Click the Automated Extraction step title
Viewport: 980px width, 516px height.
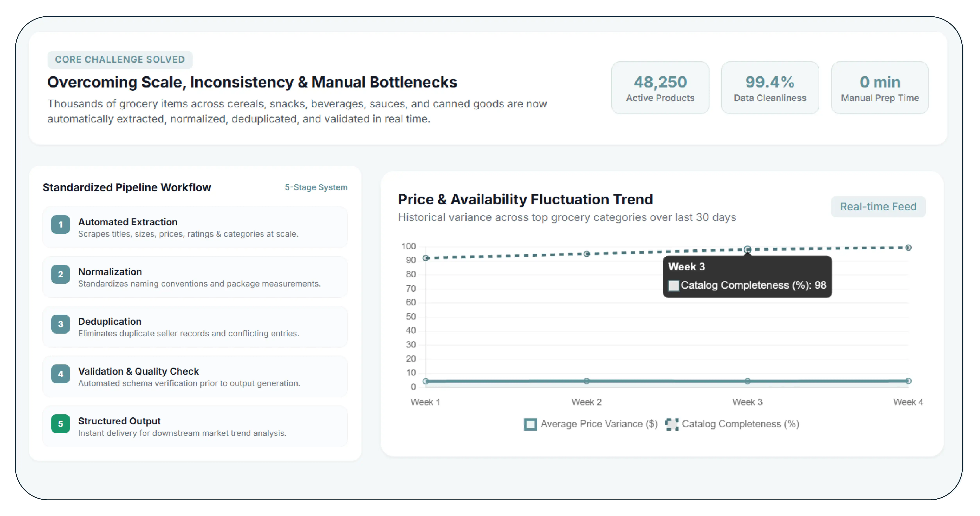[x=128, y=222]
